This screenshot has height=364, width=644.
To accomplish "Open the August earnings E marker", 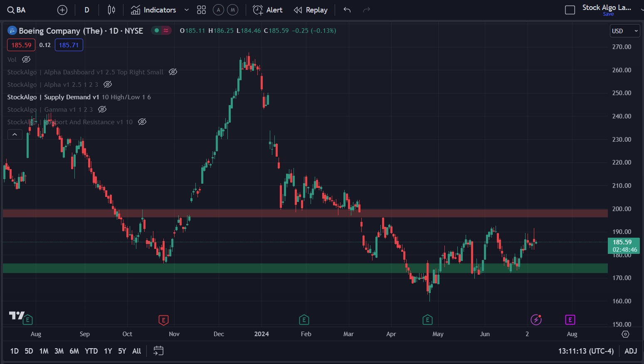I will tap(28, 320).
